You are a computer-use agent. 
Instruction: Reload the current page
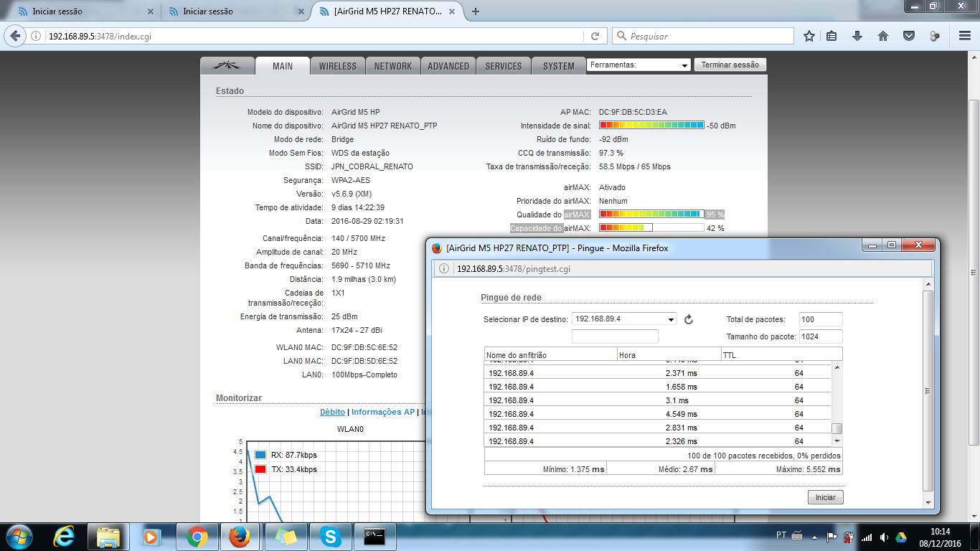(595, 36)
